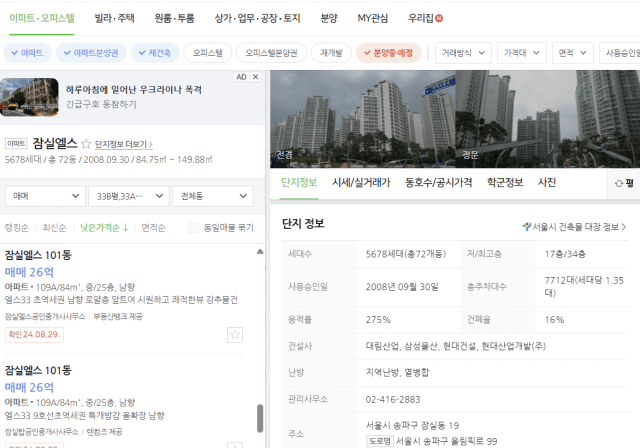The width and height of the screenshot is (640, 448).
Task: Close the AD banner
Action: tap(256, 77)
